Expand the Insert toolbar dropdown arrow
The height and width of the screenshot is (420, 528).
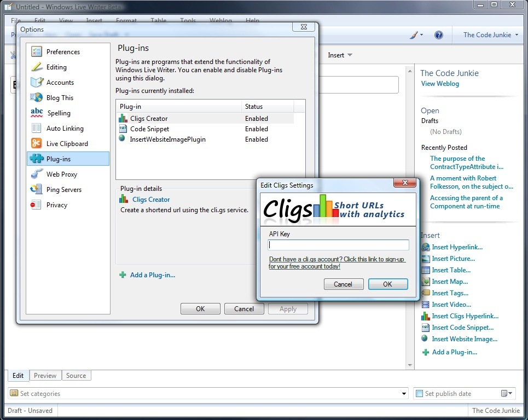click(x=350, y=55)
